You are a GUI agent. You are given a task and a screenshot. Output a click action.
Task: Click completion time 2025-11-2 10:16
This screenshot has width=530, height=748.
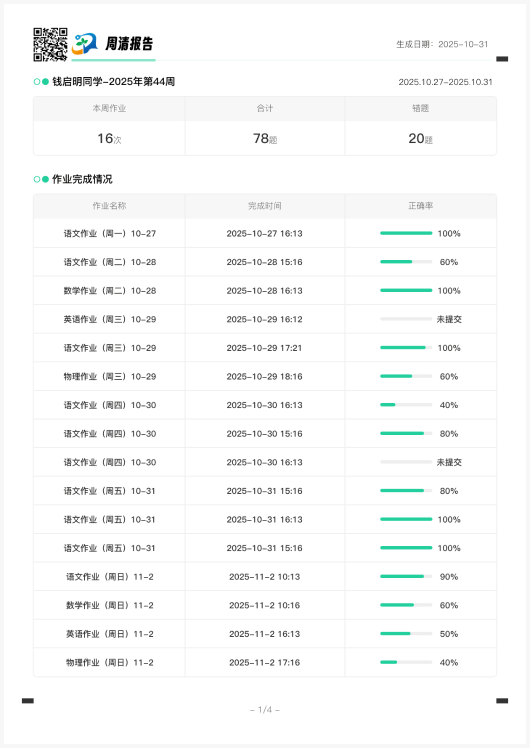(264, 605)
